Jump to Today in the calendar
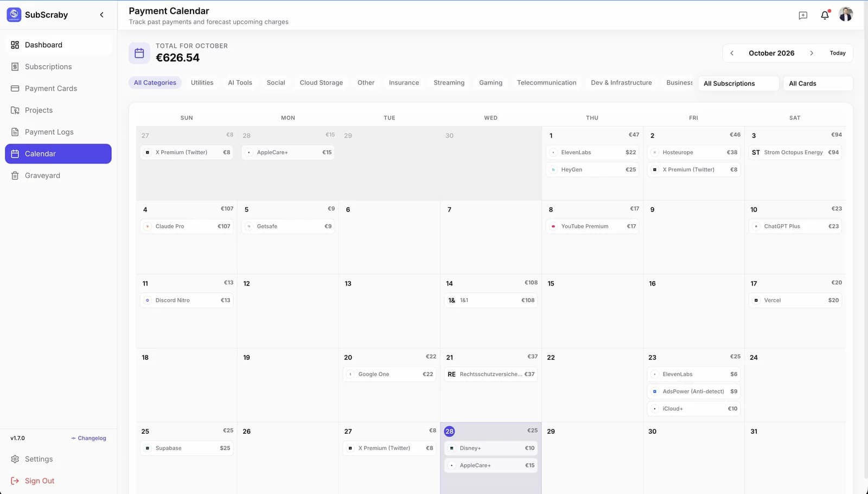The height and width of the screenshot is (494, 868). pyautogui.click(x=838, y=53)
